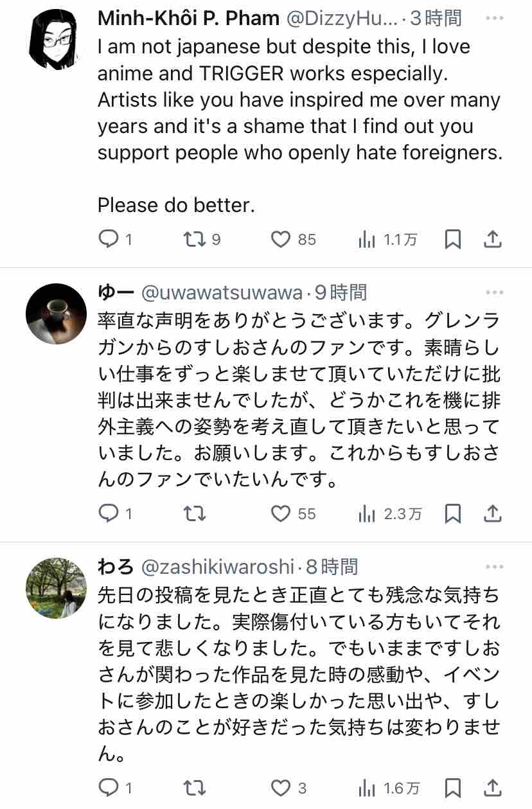Like the tweet with 85 likes
532x809 pixels.
tap(281, 240)
